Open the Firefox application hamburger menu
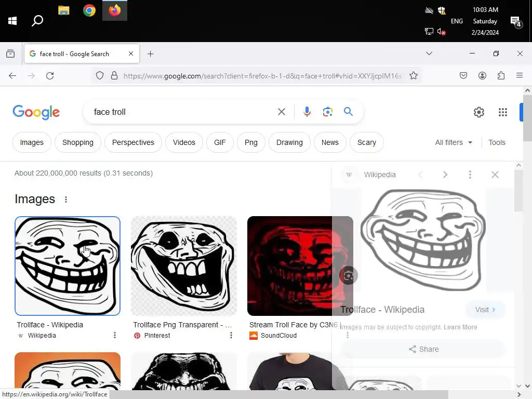This screenshot has height=399, width=532. click(520, 76)
